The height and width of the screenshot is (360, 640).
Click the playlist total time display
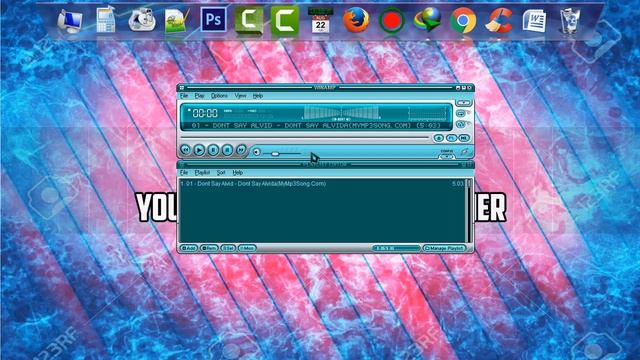pyautogui.click(x=396, y=248)
